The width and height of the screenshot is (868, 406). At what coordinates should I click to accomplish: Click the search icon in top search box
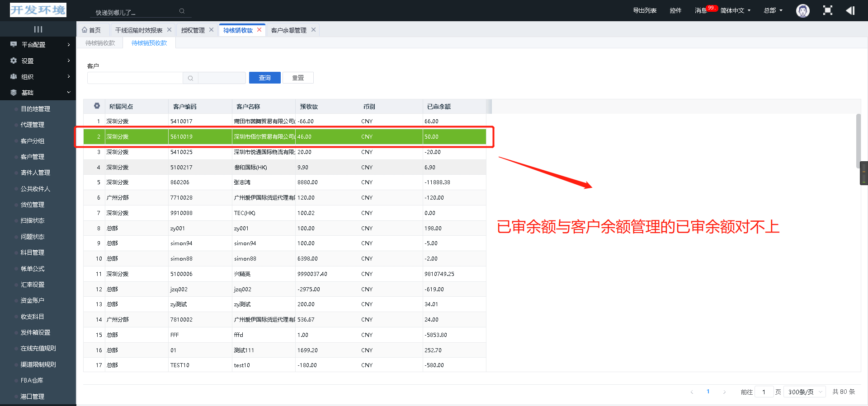182,11
